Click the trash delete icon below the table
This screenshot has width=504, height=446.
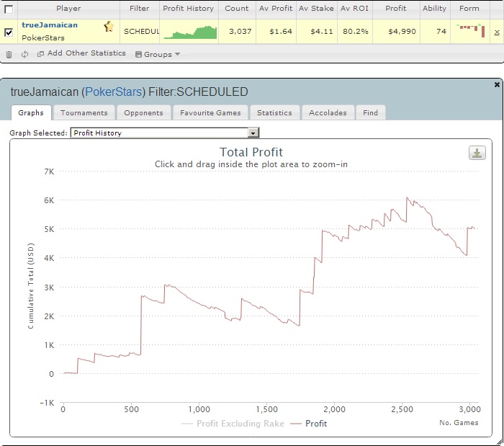coord(9,54)
